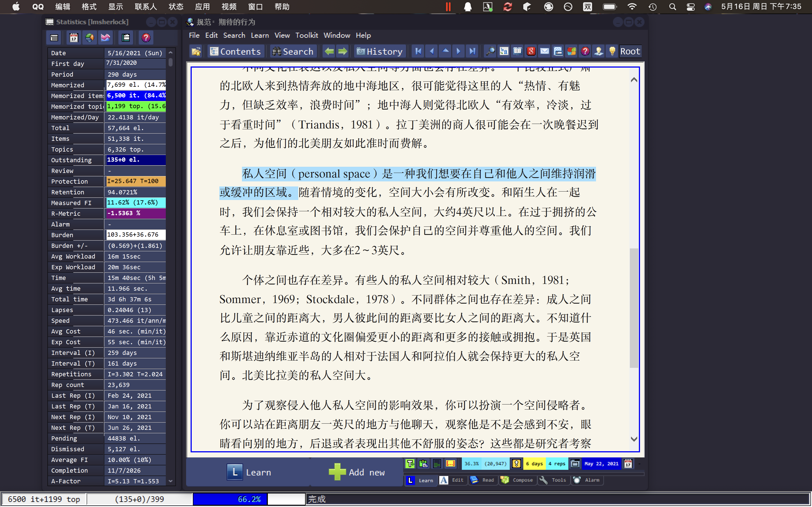Click the red help icon in Statistics
The height and width of the screenshot is (507, 812).
click(145, 38)
